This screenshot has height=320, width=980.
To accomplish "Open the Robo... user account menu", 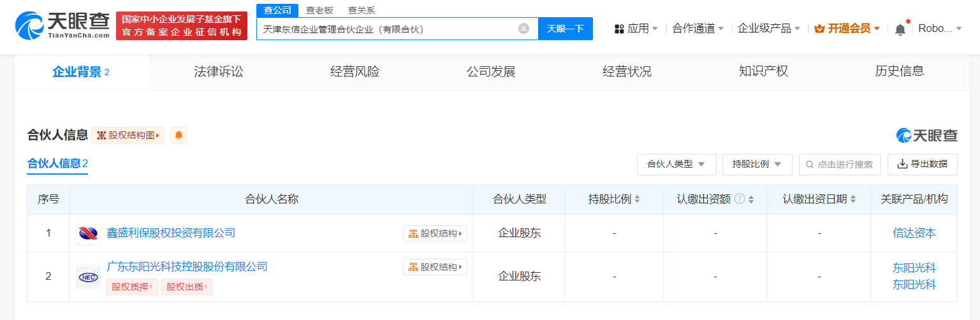I will click(x=940, y=29).
